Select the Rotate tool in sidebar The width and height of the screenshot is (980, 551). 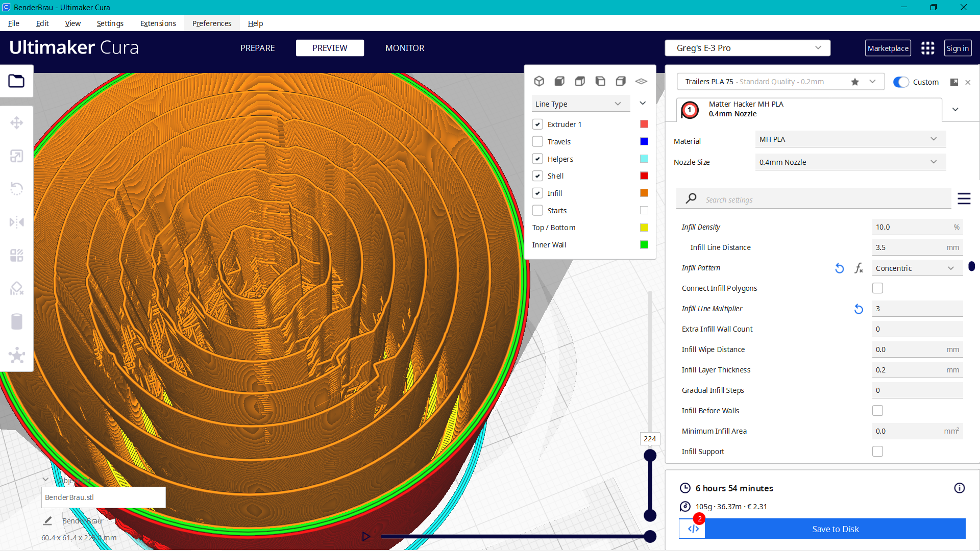coord(16,189)
